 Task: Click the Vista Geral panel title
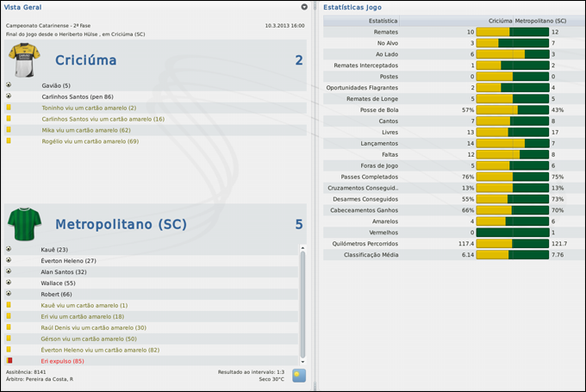click(x=22, y=7)
